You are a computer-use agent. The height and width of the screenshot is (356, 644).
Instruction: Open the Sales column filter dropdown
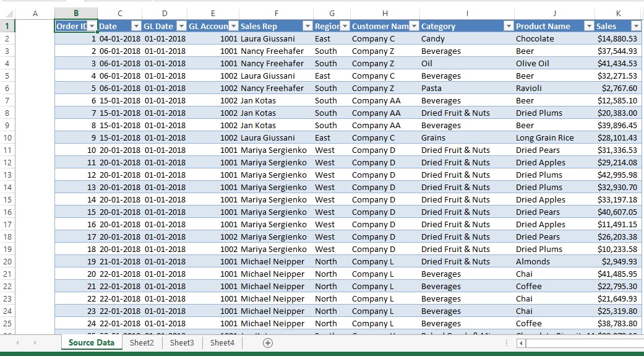(636, 26)
